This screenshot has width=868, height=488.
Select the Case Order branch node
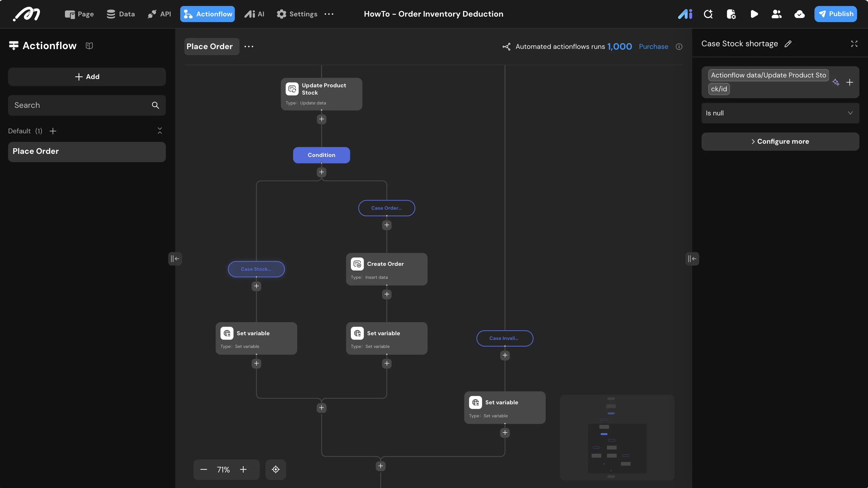387,208
